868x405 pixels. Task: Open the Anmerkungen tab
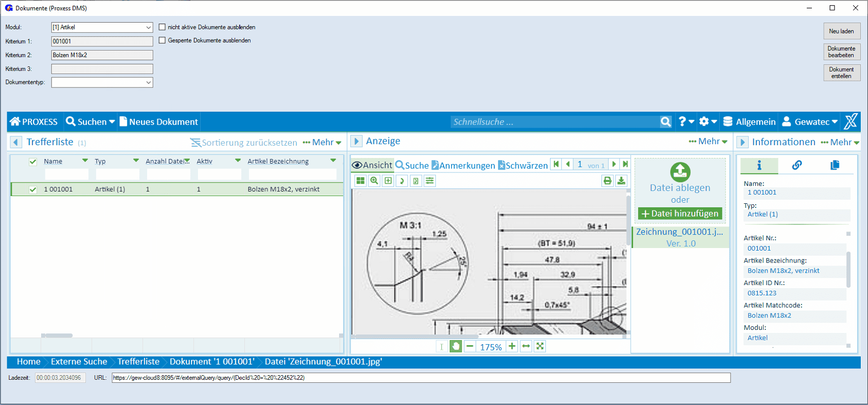463,165
